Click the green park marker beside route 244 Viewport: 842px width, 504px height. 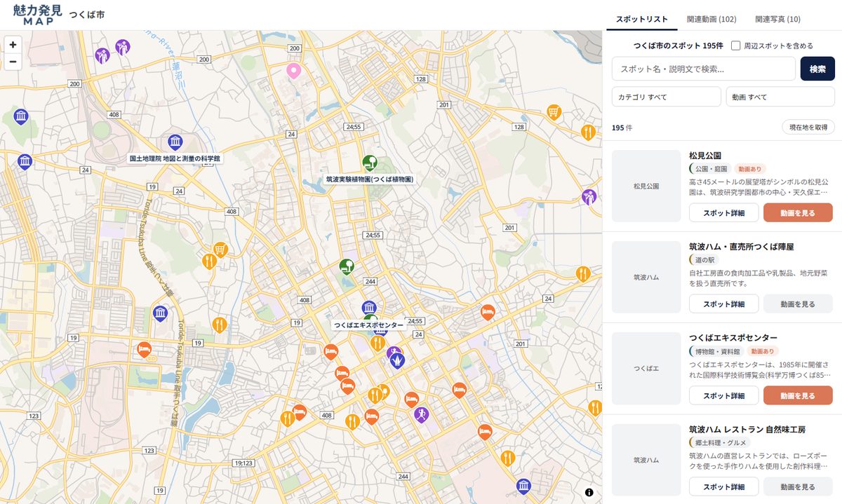click(346, 266)
